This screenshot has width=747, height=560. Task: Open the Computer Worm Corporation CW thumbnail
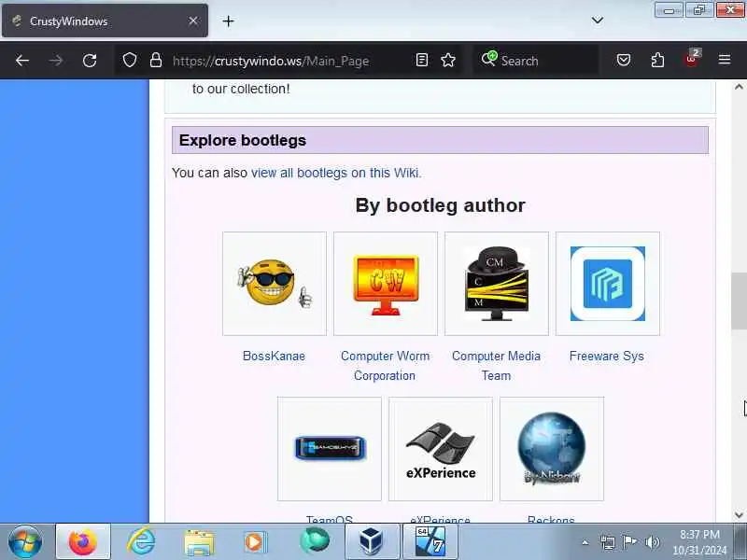click(x=386, y=284)
